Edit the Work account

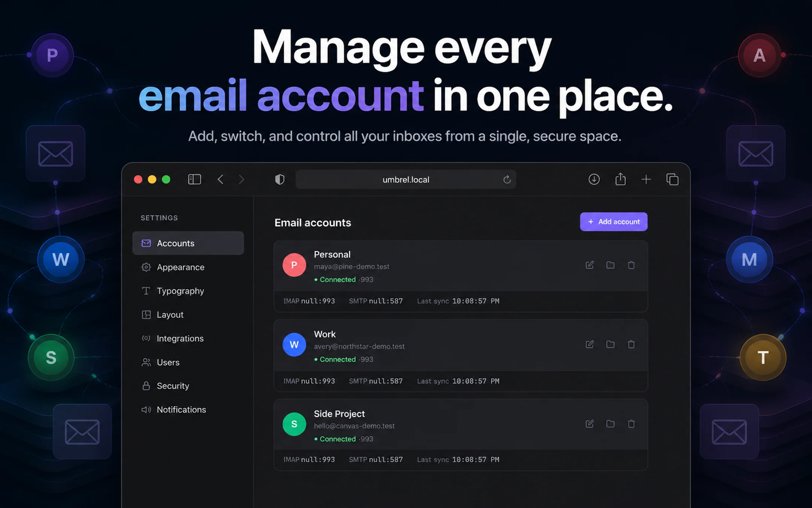589,344
